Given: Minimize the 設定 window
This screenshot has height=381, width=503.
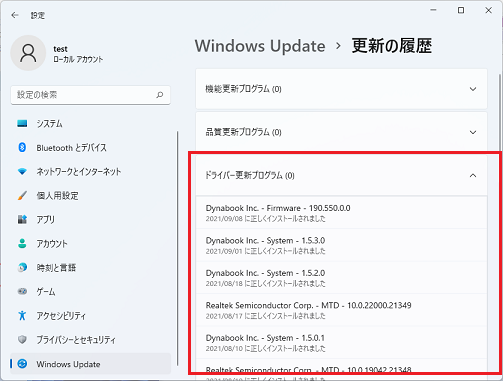Looking at the screenshot, I should coord(433,10).
